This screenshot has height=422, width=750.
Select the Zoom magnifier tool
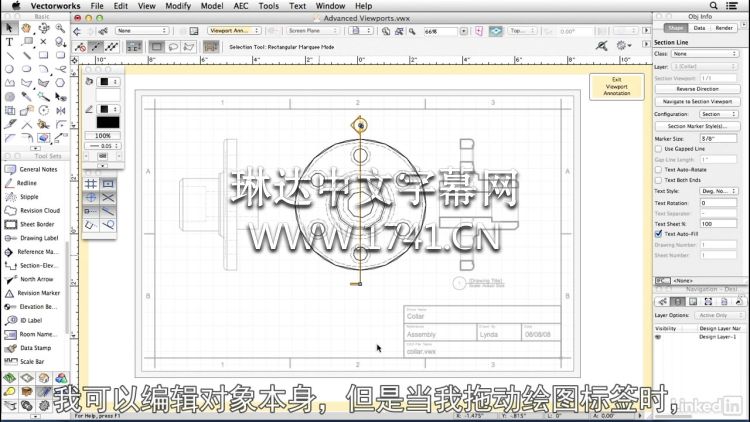click(60, 28)
